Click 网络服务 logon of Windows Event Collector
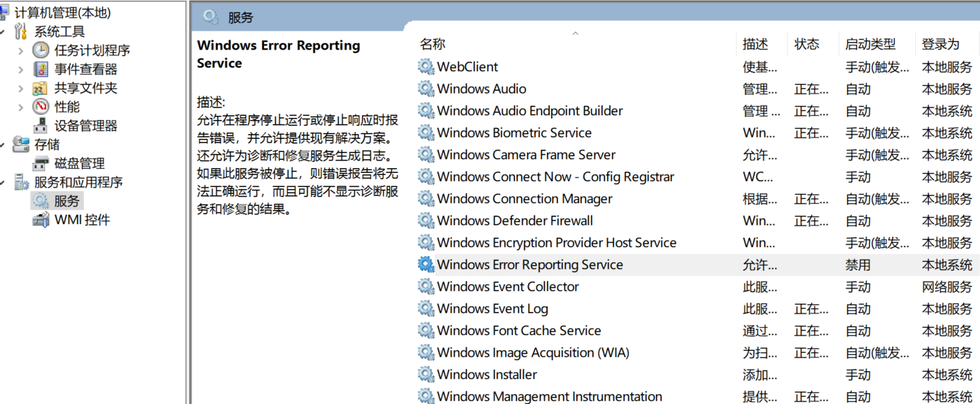The image size is (980, 404). 947,287
